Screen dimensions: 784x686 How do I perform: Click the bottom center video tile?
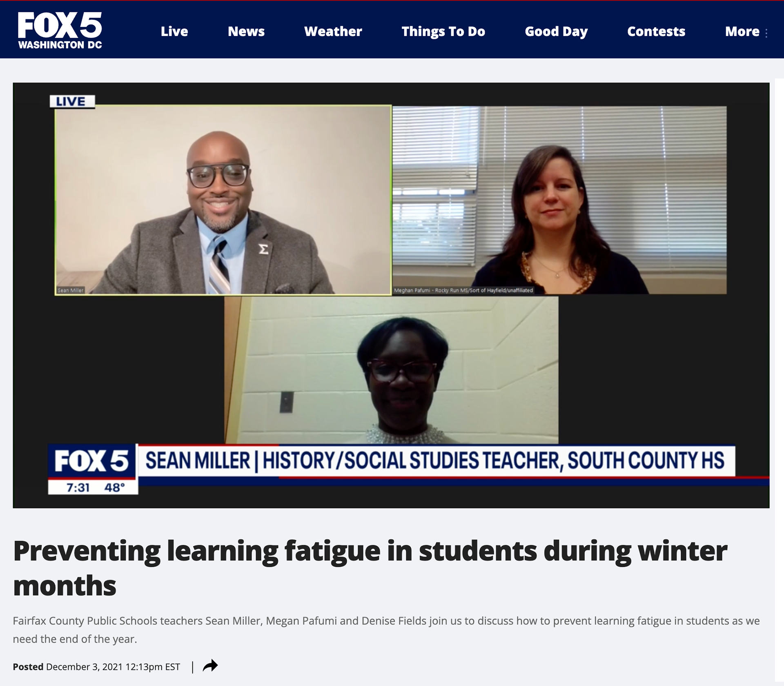point(391,370)
